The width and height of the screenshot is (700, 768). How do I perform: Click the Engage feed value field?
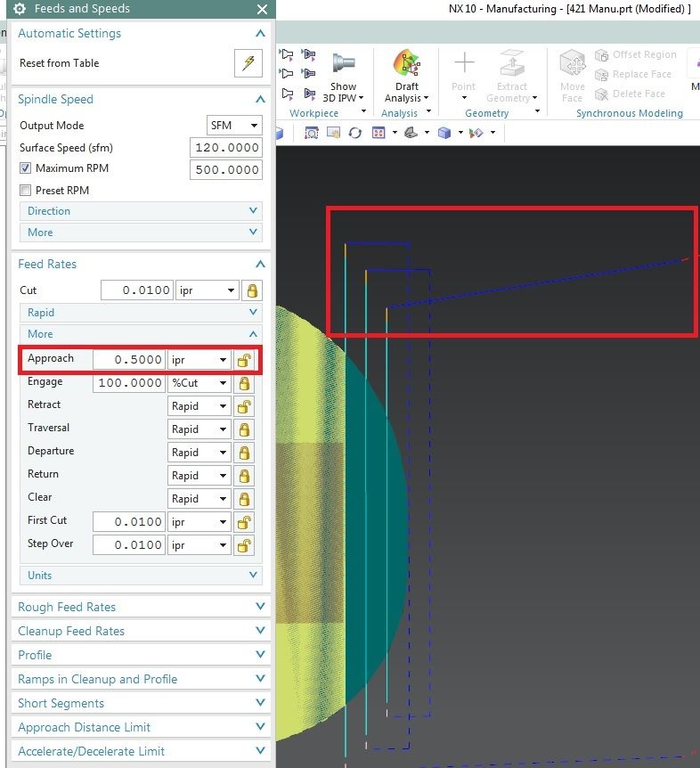tap(129, 383)
